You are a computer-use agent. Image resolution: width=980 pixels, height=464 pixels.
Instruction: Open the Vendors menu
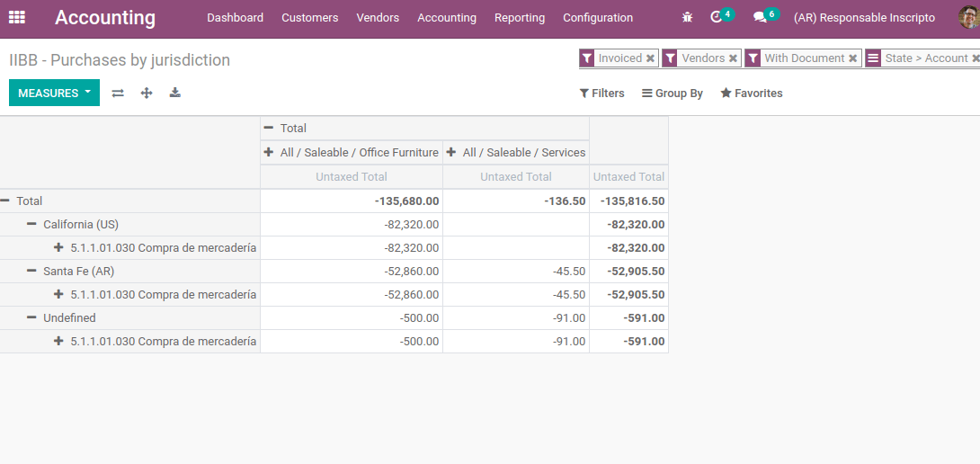pos(378,17)
